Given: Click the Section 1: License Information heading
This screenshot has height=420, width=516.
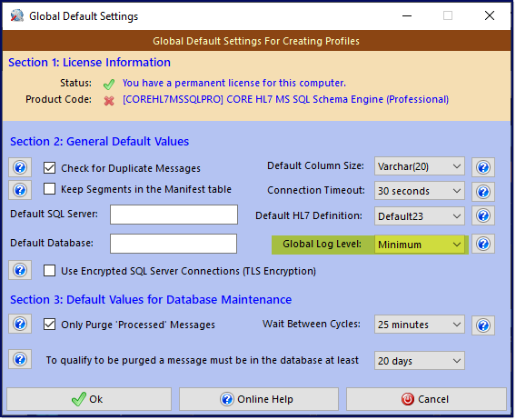Looking at the screenshot, I should point(90,62).
